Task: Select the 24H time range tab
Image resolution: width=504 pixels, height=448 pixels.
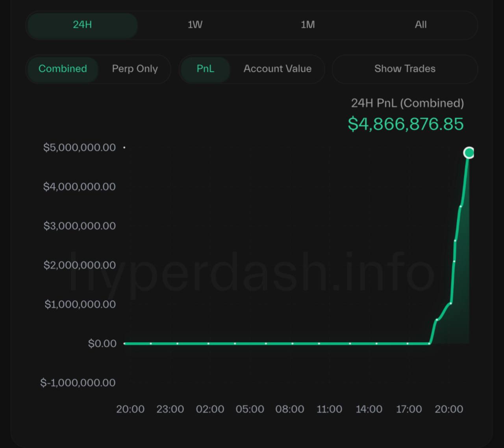Action: [x=82, y=25]
